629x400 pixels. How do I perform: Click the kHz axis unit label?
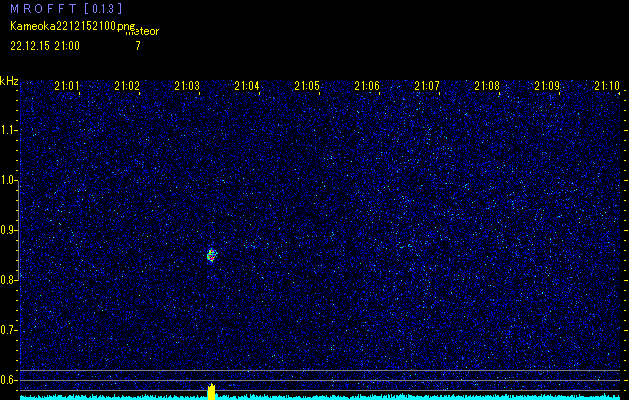tap(9, 81)
